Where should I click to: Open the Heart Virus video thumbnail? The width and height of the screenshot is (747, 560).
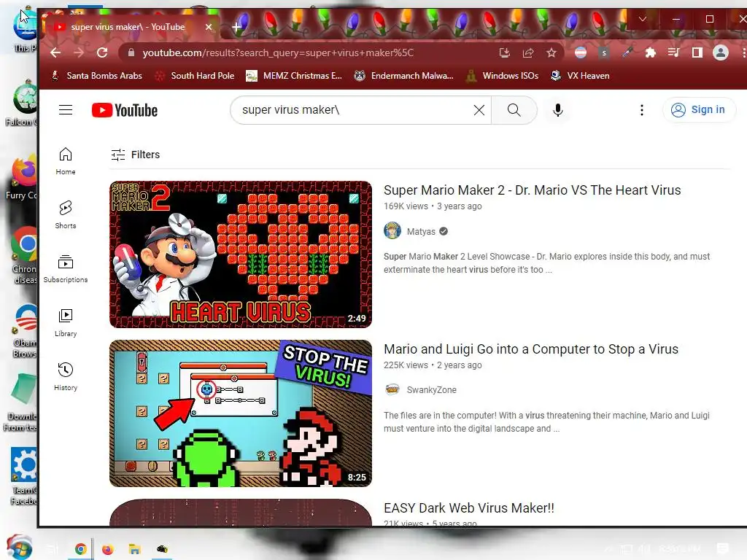241,254
